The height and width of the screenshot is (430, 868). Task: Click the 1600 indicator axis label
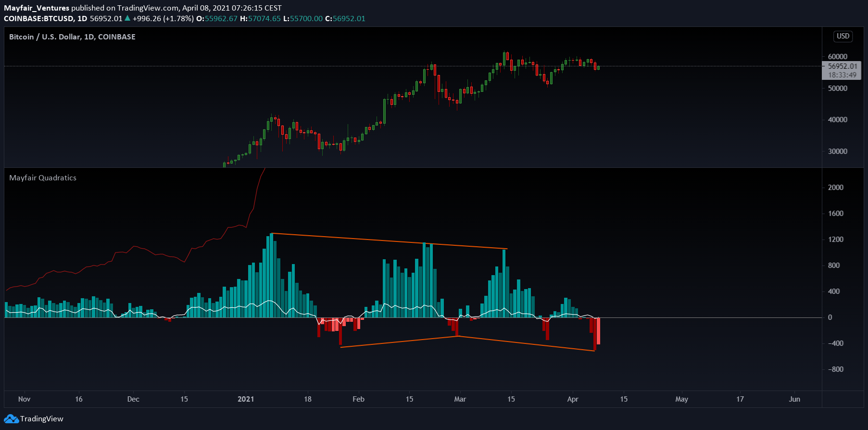point(835,214)
